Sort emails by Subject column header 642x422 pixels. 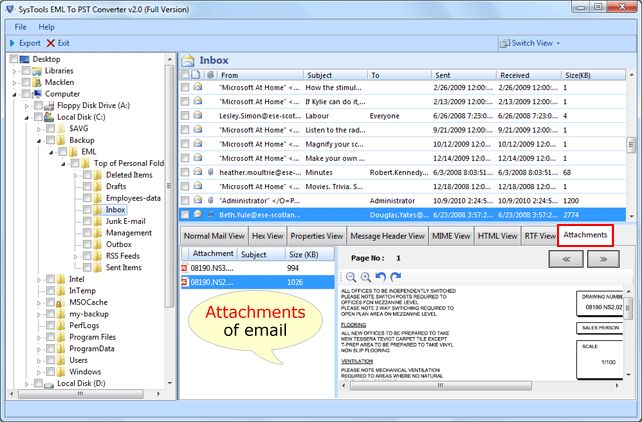coord(335,75)
